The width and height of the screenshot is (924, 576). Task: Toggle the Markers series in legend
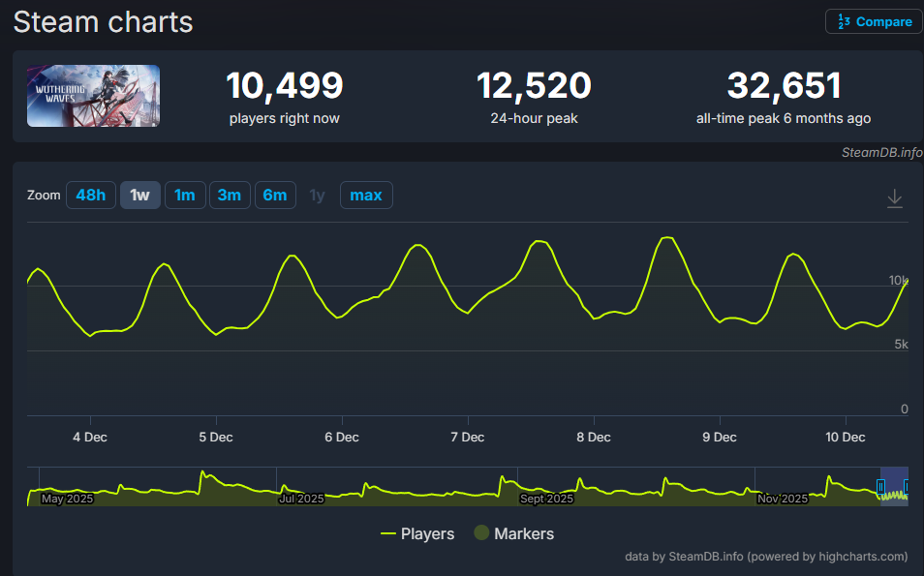514,533
